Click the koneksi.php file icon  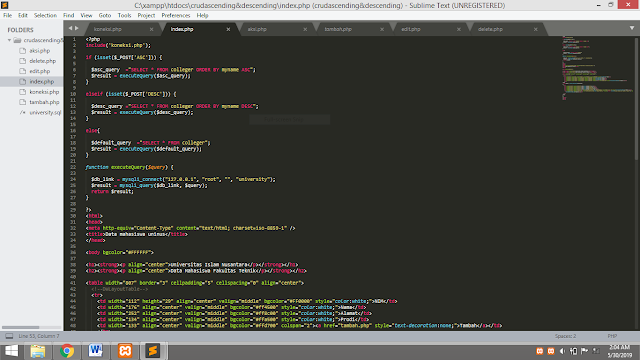[22, 92]
